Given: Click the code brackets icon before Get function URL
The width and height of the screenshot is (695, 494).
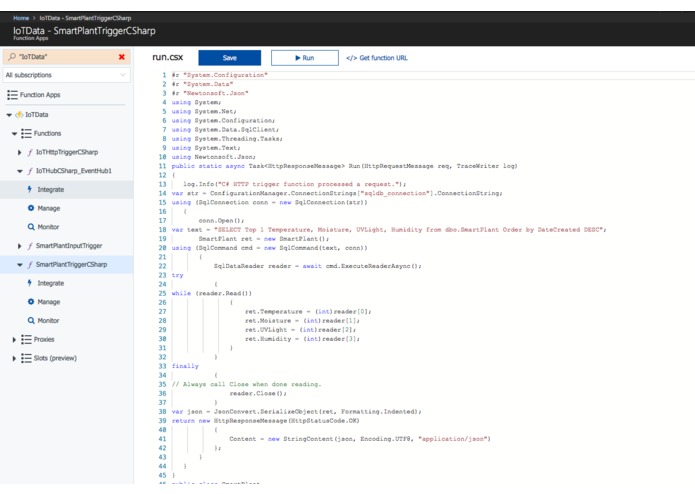Looking at the screenshot, I should click(351, 58).
